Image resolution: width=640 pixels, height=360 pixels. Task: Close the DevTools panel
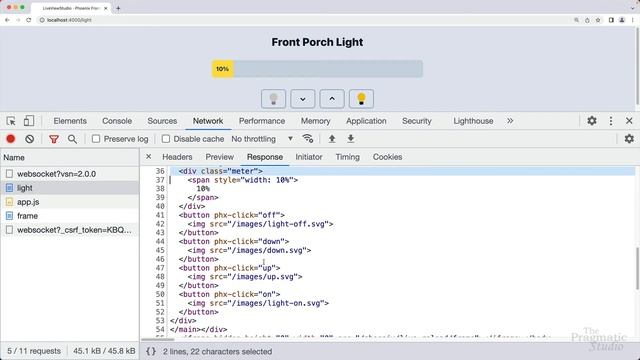[x=629, y=121]
